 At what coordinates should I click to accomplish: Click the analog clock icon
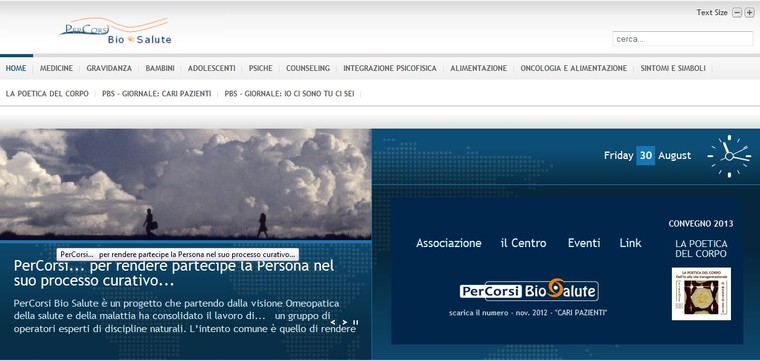pyautogui.click(x=729, y=156)
